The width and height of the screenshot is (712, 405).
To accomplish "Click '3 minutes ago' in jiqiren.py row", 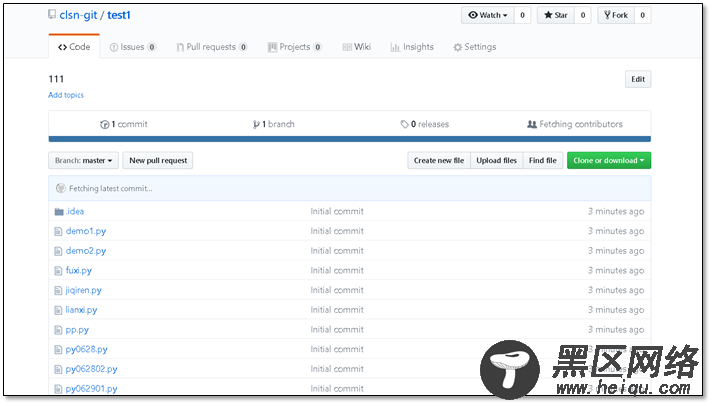I will tap(616, 291).
